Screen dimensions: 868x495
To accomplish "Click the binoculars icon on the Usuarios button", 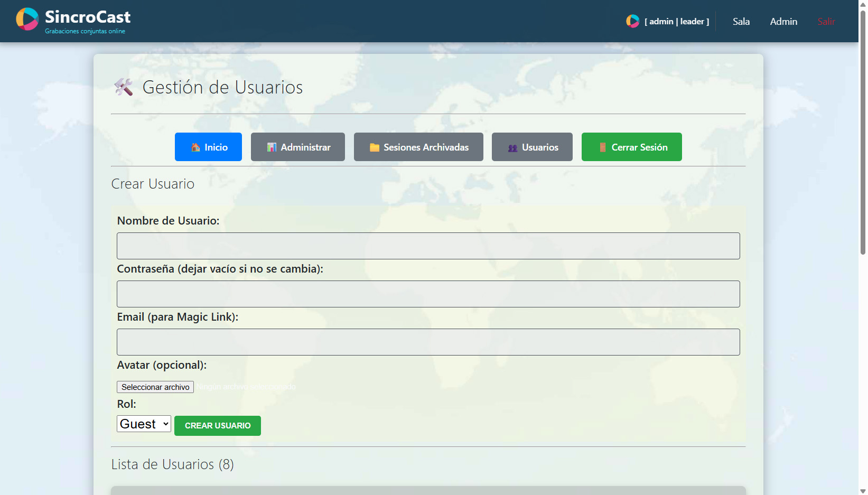I will (x=511, y=147).
